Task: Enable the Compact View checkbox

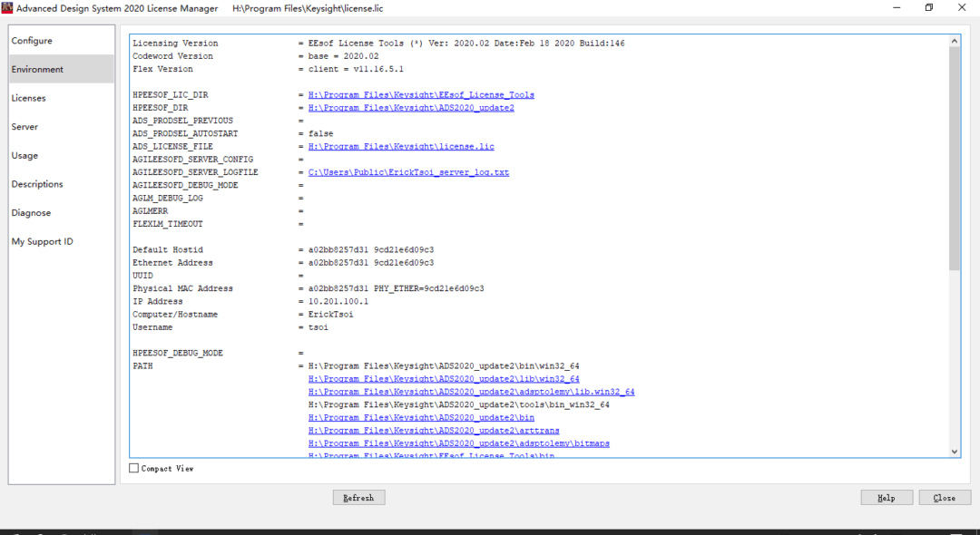Action: (x=134, y=469)
